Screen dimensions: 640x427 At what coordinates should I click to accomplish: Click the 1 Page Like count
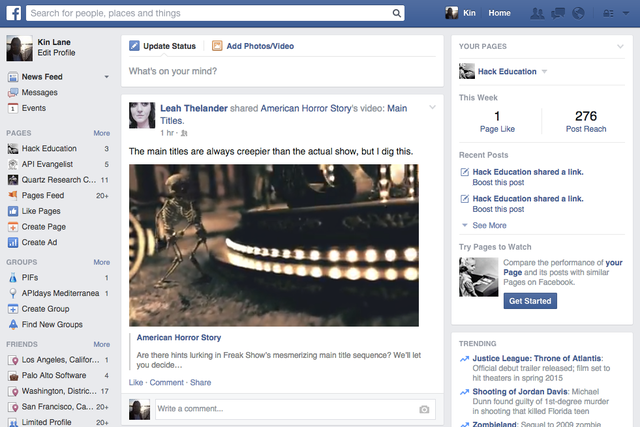click(497, 116)
